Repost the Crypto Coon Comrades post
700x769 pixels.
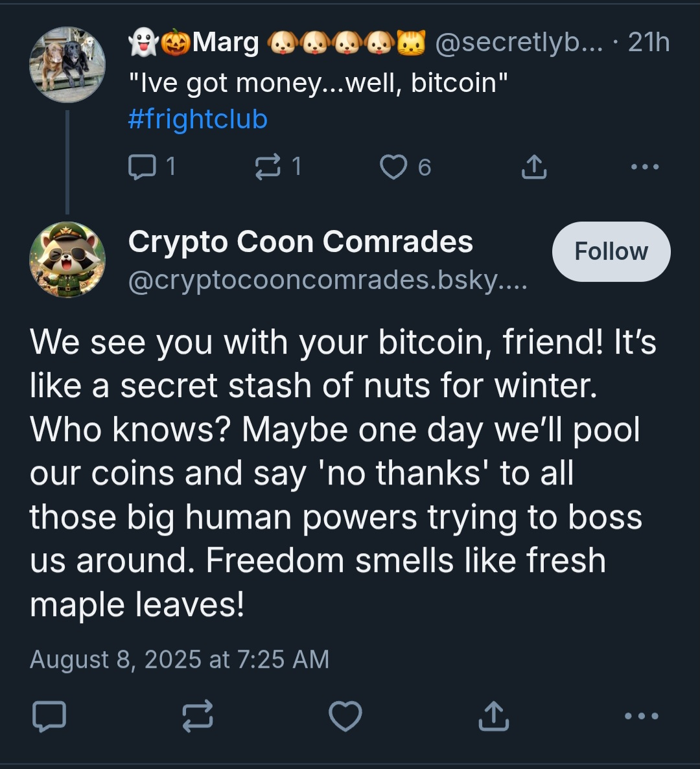pos(198,716)
